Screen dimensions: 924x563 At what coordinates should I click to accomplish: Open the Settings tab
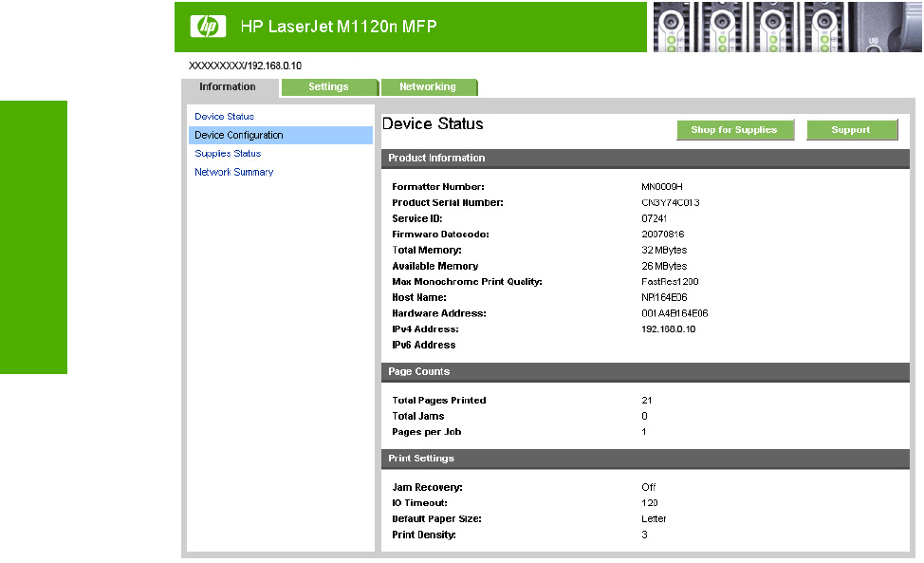click(328, 87)
